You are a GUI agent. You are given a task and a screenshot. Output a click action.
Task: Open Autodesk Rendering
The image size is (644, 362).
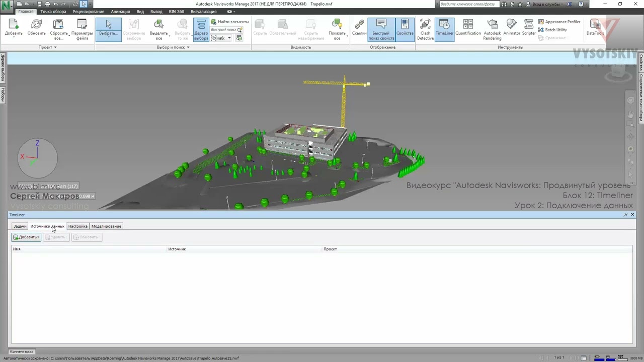click(492, 29)
